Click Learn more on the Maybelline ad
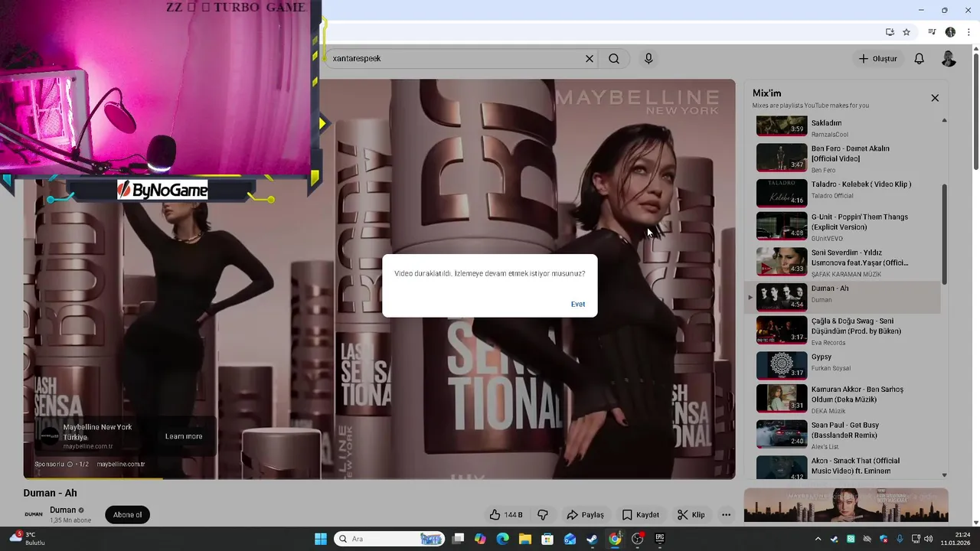The image size is (980, 551). 184,436
